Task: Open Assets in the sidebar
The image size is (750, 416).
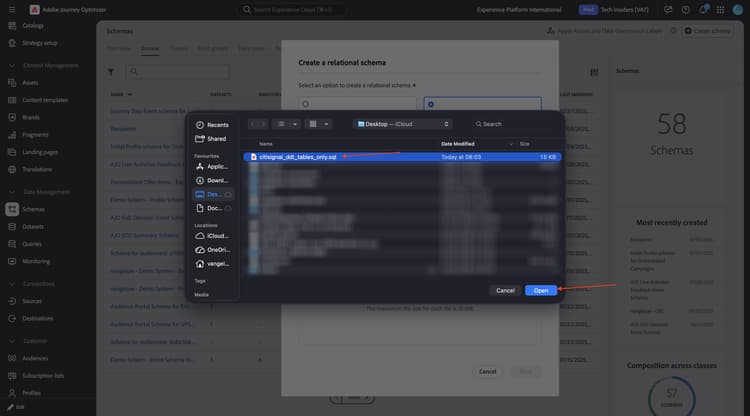Action: (x=30, y=83)
